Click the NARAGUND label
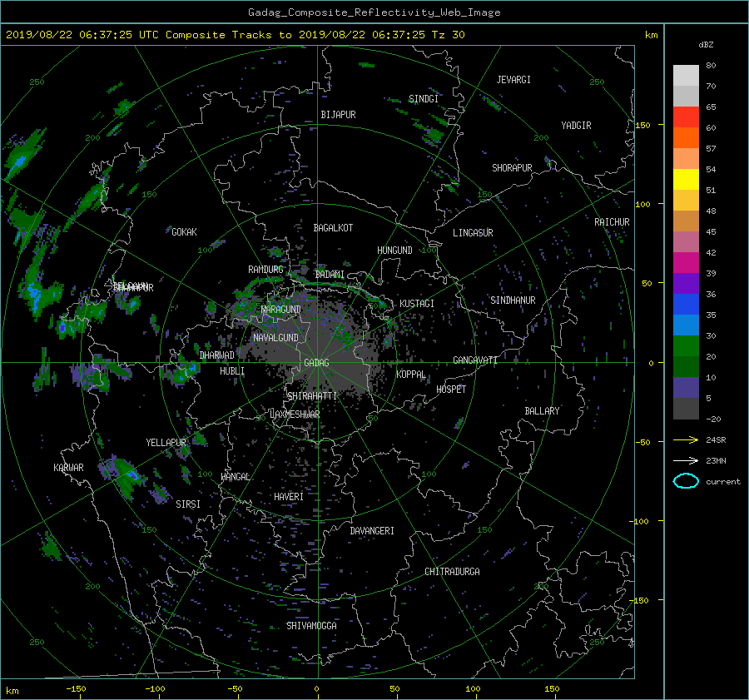This screenshot has height=700, width=749. 281,310
